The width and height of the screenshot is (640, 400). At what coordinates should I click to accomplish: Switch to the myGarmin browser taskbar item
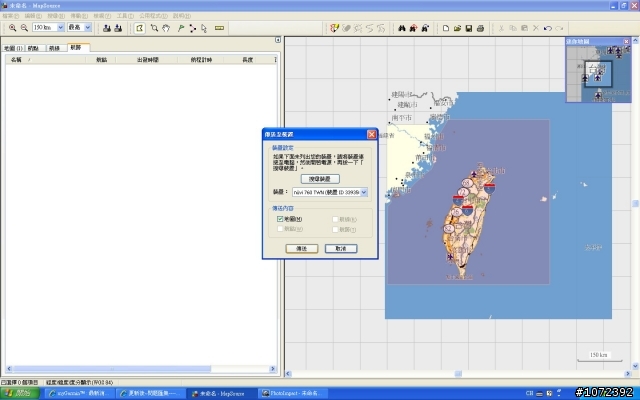pos(78,393)
